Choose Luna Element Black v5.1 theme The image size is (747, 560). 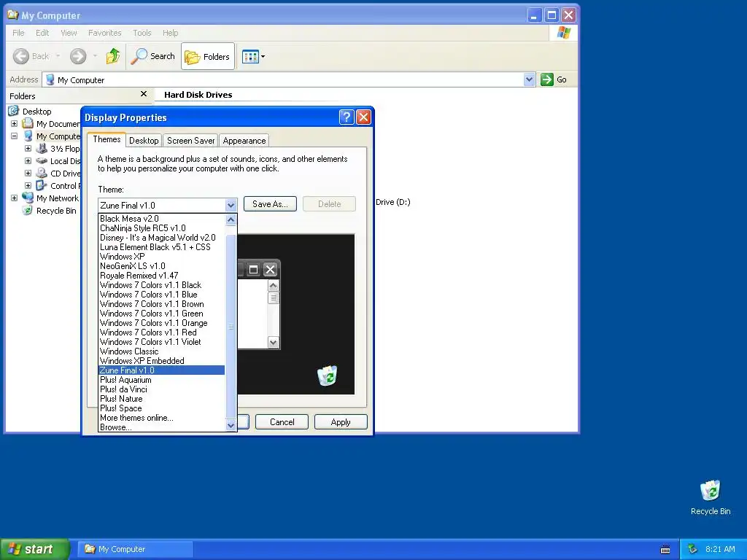click(161, 247)
